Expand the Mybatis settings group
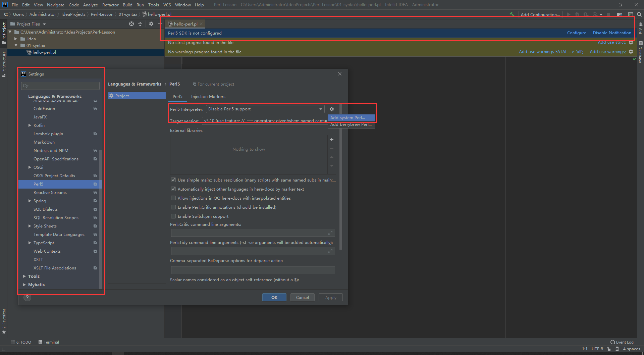644x355 pixels. tap(24, 285)
